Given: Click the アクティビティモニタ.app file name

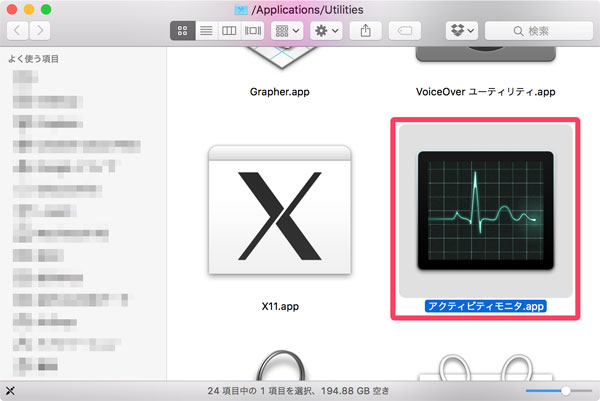Looking at the screenshot, I should [x=486, y=306].
